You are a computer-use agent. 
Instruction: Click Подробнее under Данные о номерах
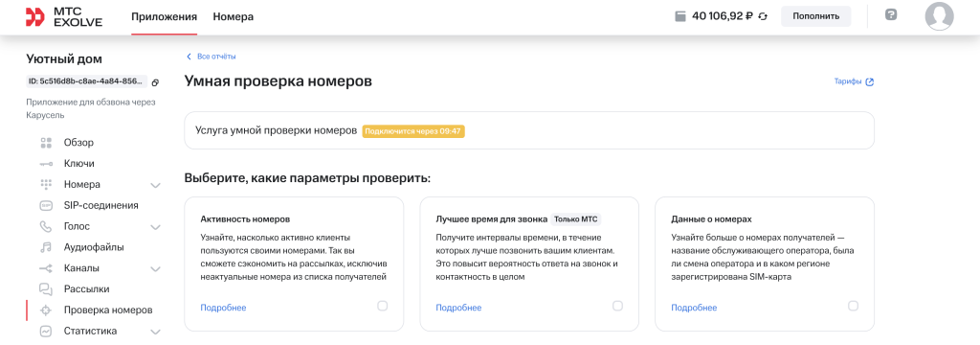click(x=694, y=308)
